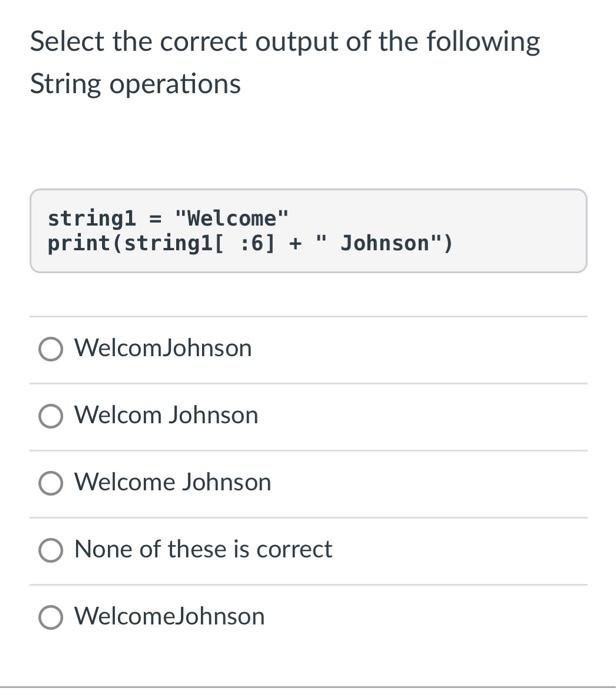This screenshot has height=700, width=616.
Task: Click the 'Welcom Johnson' answer label text
Action: [x=166, y=415]
